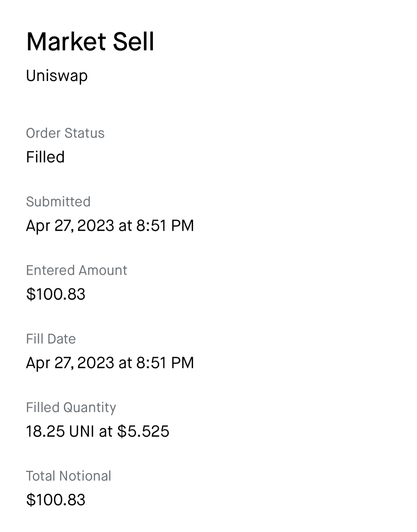Click the UNI ticker symbol

tap(82, 431)
